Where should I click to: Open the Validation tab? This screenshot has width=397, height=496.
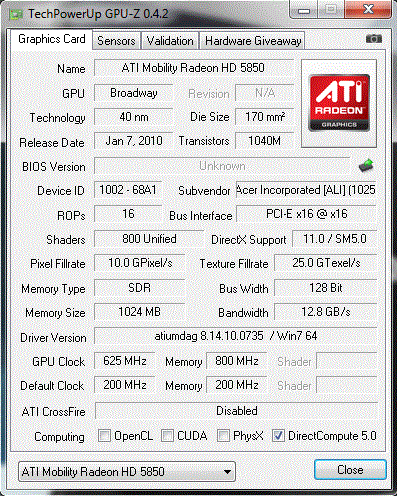click(170, 41)
